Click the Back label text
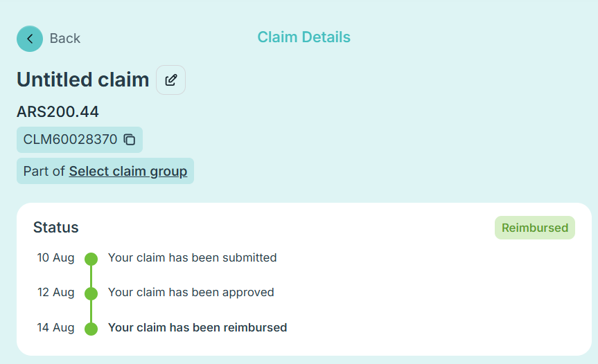 [65, 39]
